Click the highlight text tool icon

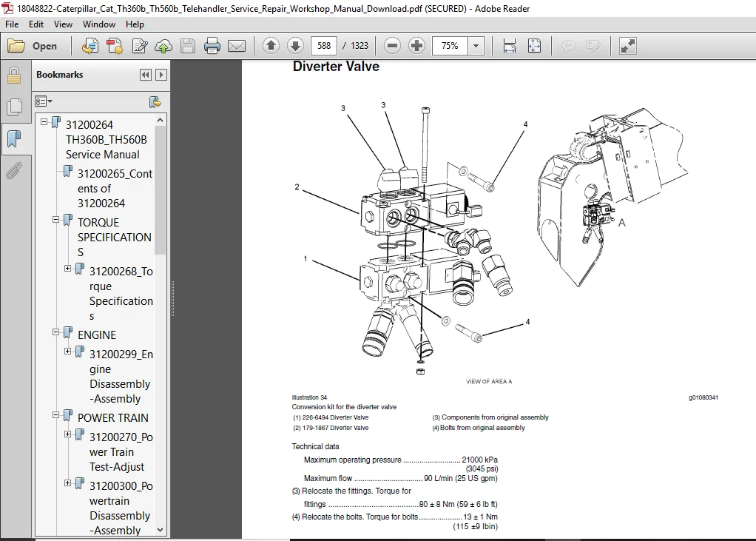593,46
